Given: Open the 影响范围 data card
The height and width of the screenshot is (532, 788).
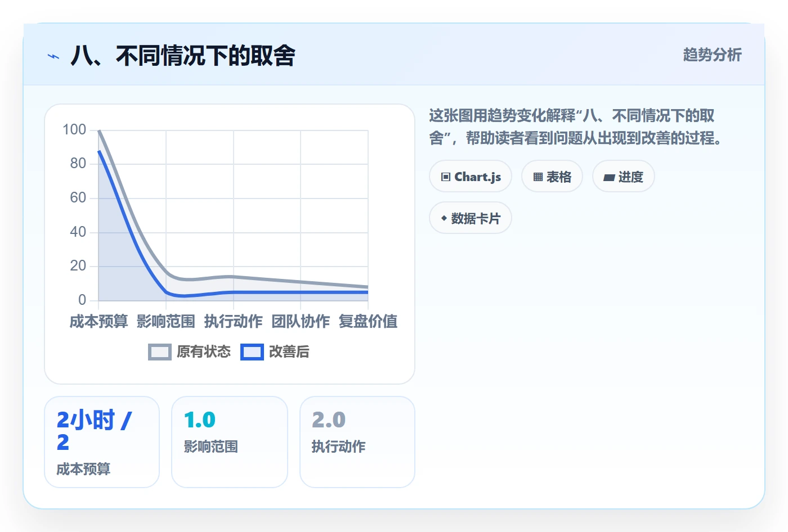Looking at the screenshot, I should pyautogui.click(x=230, y=442).
